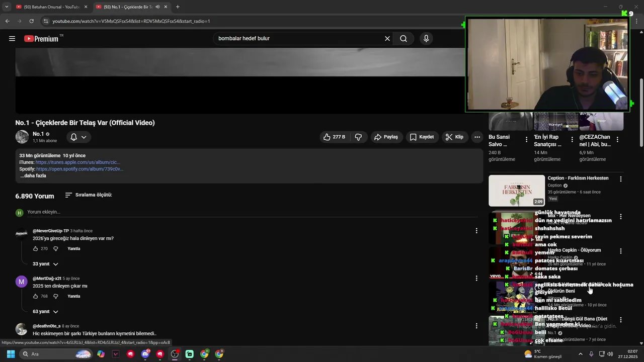644x362 pixels.
Task: Open Copilot from the taskbar
Action: pyautogui.click(x=101, y=354)
